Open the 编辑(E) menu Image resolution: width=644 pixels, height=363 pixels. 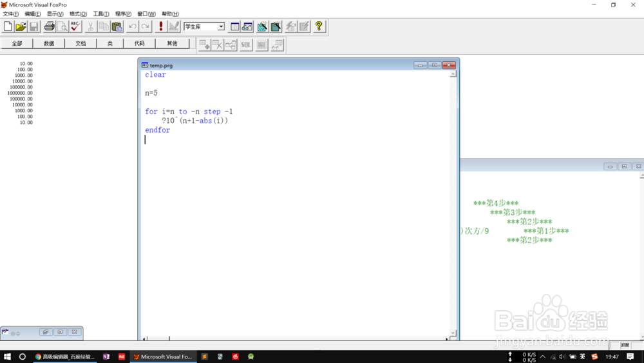(x=32, y=14)
